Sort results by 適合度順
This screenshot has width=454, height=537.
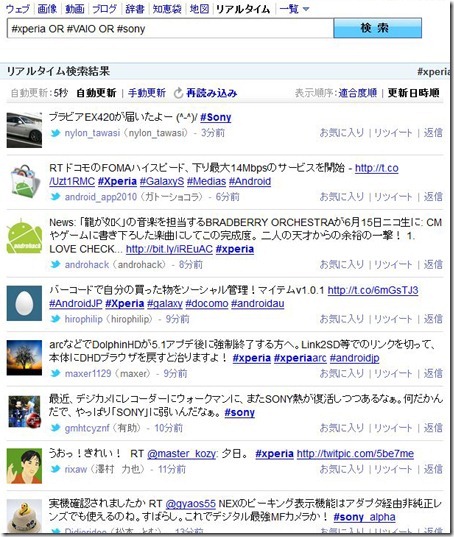[x=357, y=93]
